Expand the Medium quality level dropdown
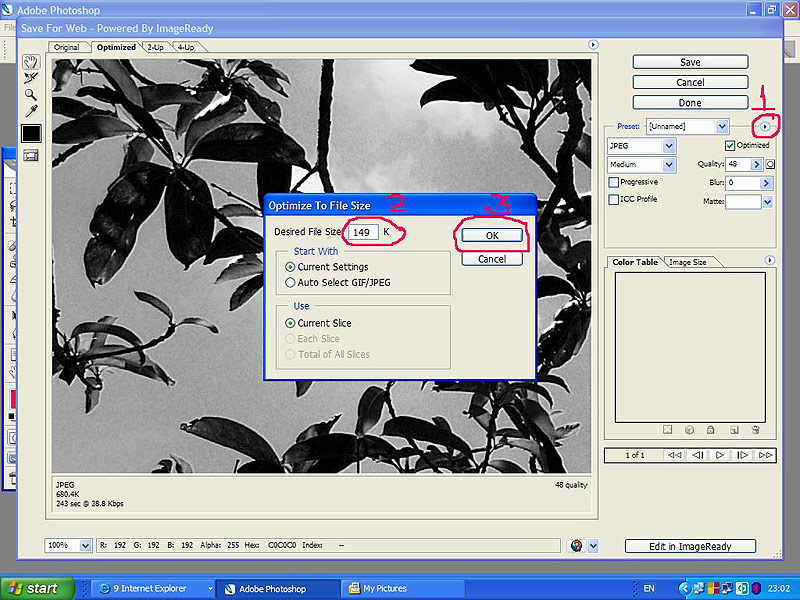This screenshot has height=600, width=800. point(669,165)
